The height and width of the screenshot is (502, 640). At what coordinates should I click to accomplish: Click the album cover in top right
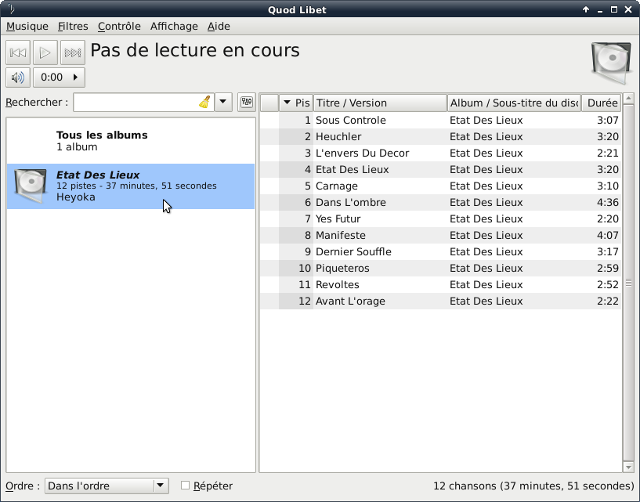click(610, 62)
